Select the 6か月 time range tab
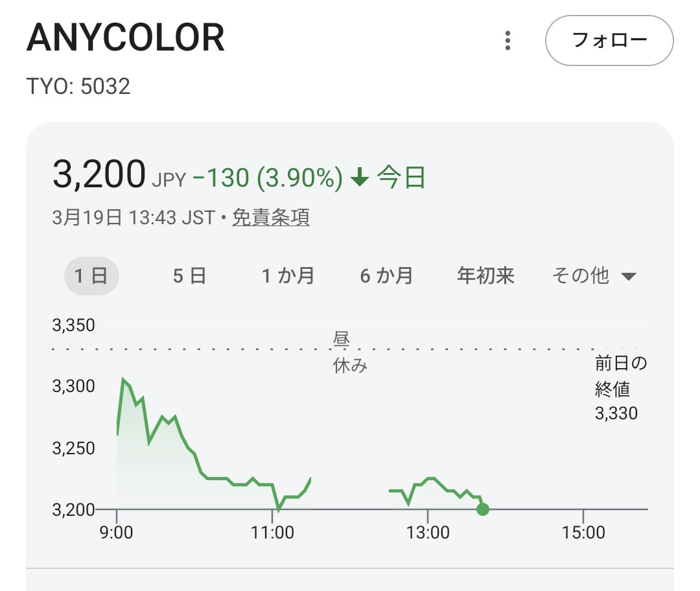 [386, 276]
